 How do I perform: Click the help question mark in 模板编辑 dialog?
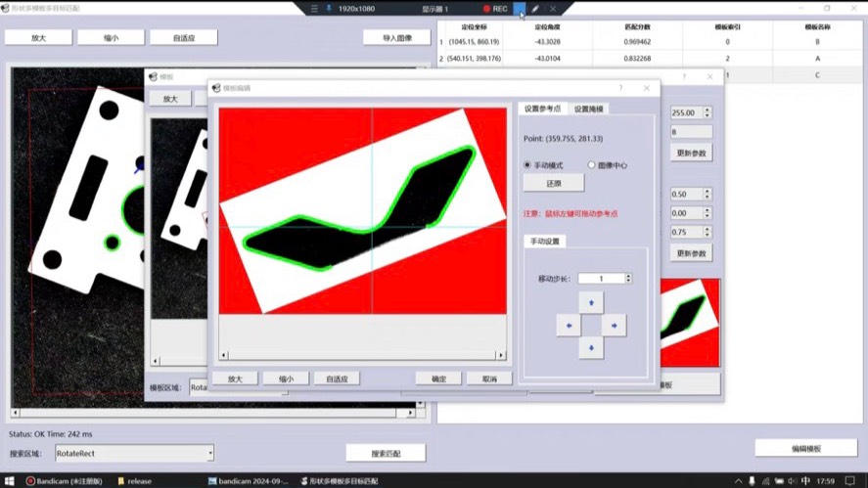pyautogui.click(x=620, y=88)
